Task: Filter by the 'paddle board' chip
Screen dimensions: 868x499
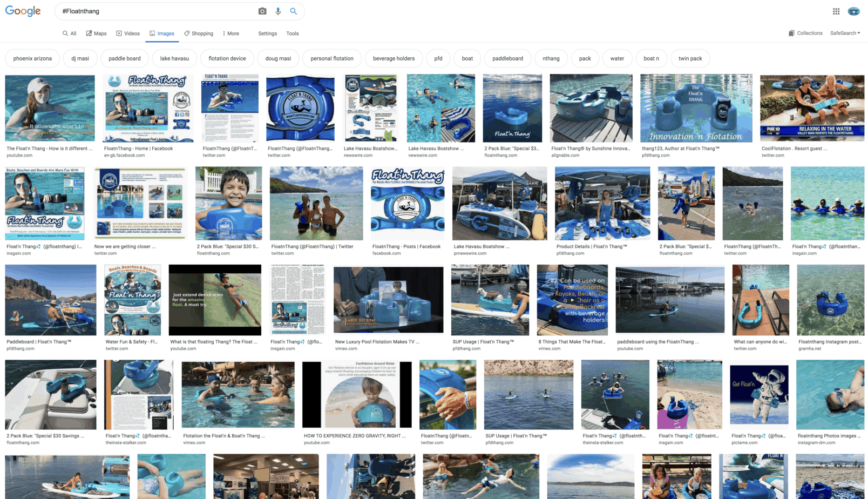Action: point(125,58)
